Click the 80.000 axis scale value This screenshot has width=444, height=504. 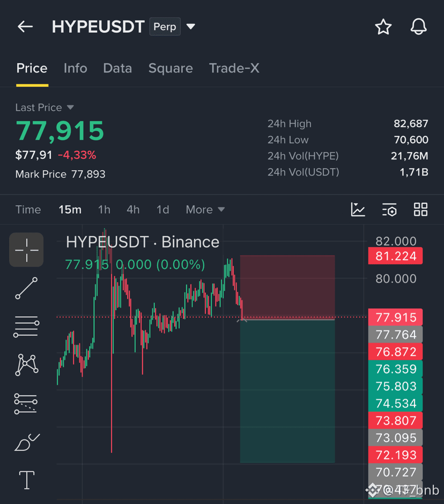coord(396,279)
